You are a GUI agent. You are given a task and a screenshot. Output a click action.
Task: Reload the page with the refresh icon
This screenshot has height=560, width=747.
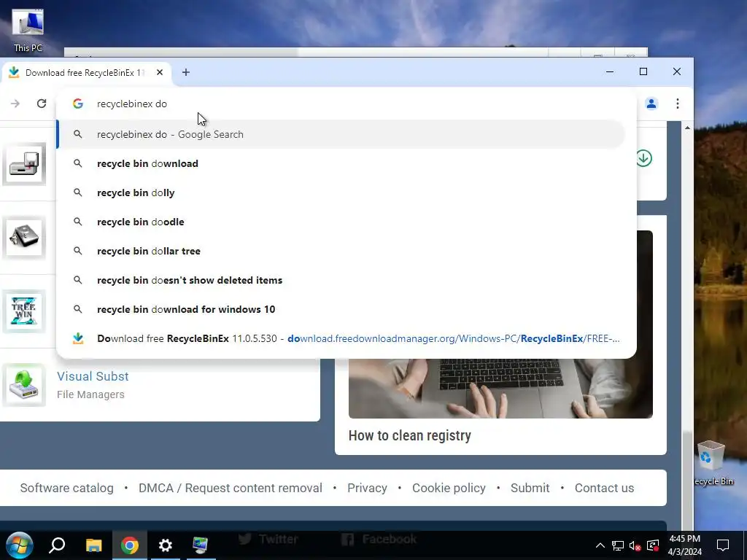42,104
